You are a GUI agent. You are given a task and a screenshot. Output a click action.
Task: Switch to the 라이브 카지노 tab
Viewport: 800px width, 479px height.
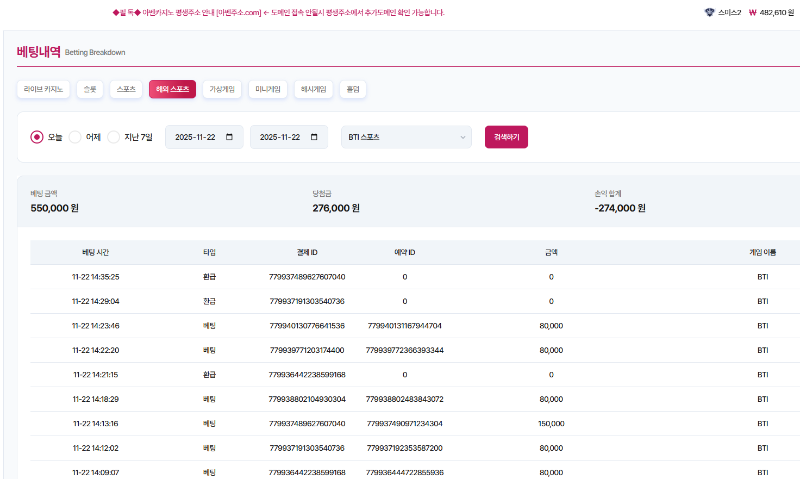[44, 89]
